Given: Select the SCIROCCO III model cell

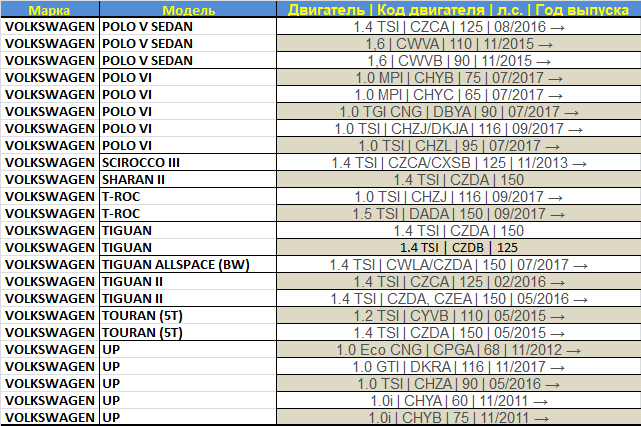Looking at the screenshot, I should coord(188,163).
